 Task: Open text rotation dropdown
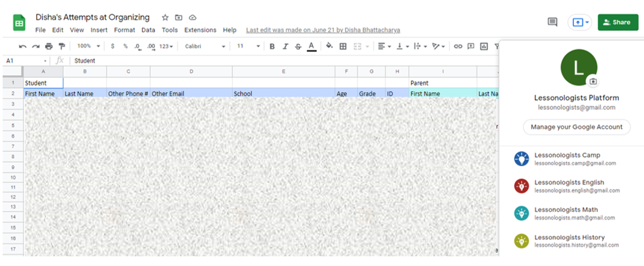[x=438, y=47]
